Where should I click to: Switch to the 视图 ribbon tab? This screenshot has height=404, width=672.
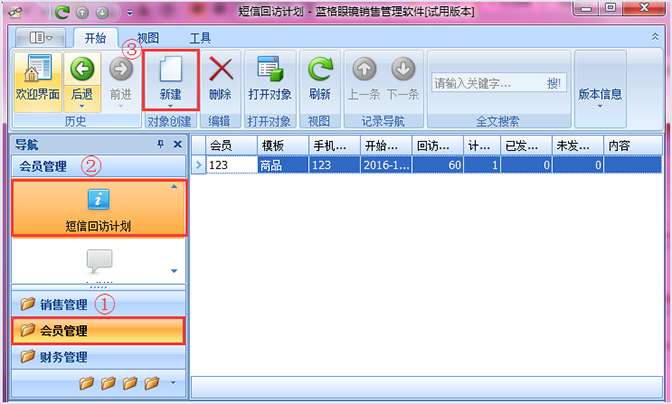(148, 38)
